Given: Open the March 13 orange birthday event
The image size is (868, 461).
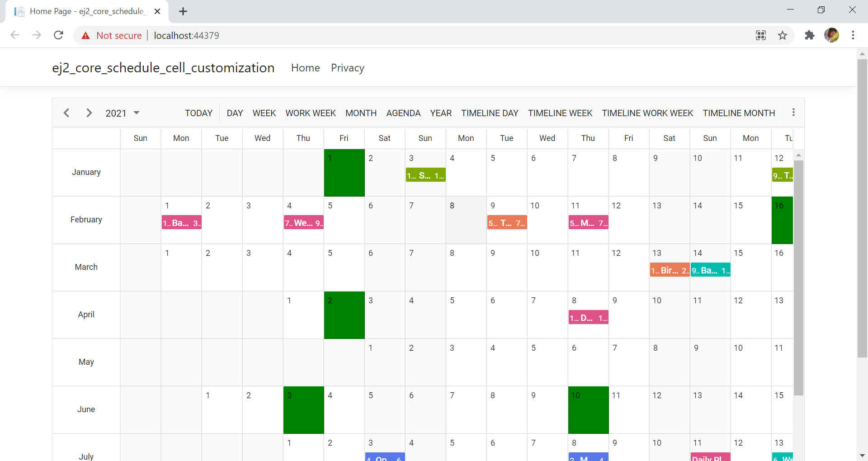Looking at the screenshot, I should [670, 270].
